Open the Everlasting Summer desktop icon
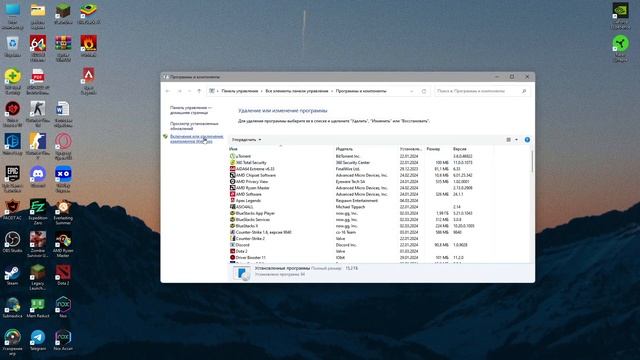The width and height of the screenshot is (640, 360). [63, 212]
